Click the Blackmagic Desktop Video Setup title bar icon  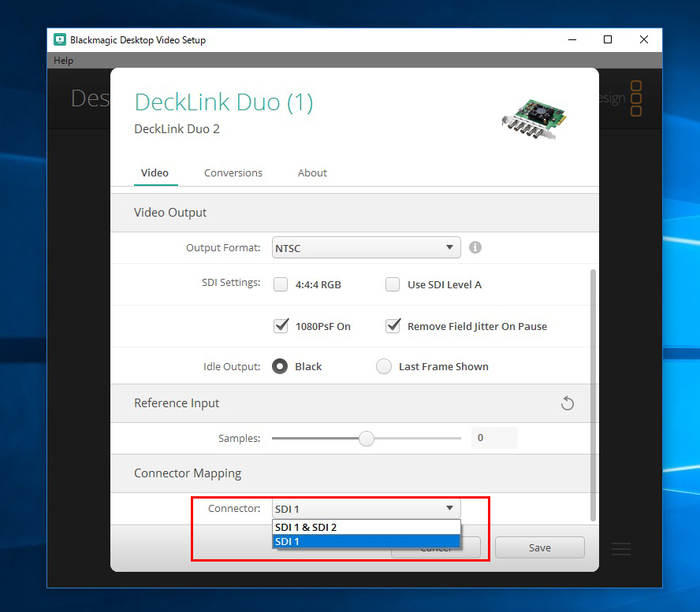click(x=60, y=39)
